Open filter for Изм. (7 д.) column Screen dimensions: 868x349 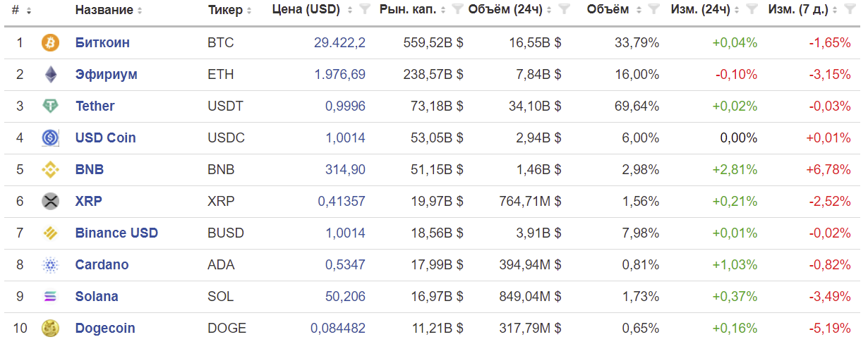(x=850, y=10)
